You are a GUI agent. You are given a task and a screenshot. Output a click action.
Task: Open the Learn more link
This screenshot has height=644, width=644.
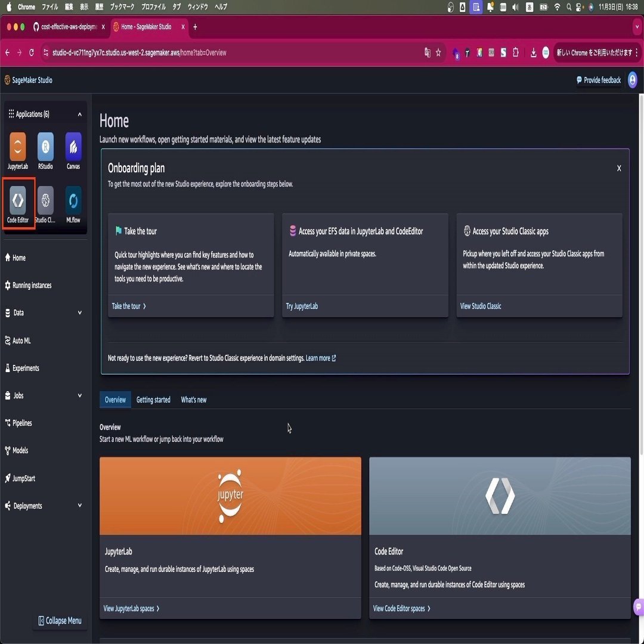[x=321, y=358]
